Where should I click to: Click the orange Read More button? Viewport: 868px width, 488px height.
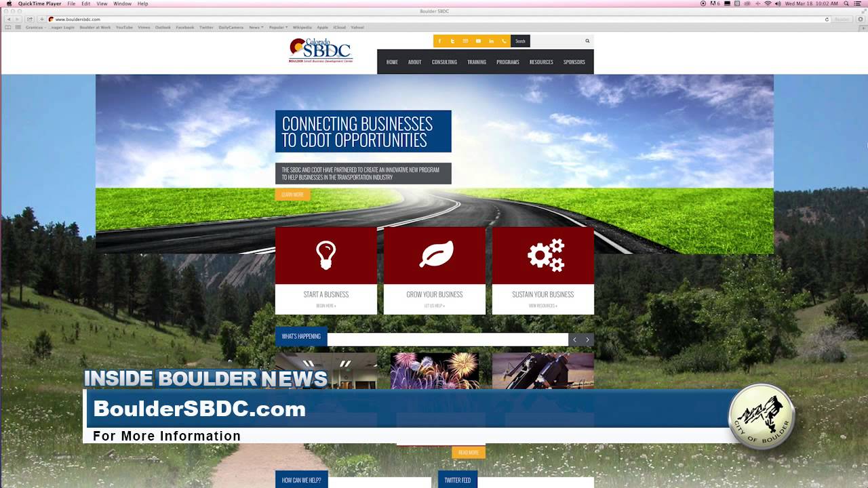pos(469,452)
